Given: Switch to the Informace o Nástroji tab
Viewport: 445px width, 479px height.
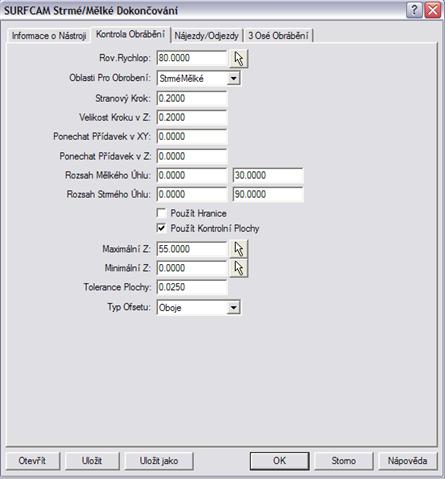Looking at the screenshot, I should coord(49,36).
